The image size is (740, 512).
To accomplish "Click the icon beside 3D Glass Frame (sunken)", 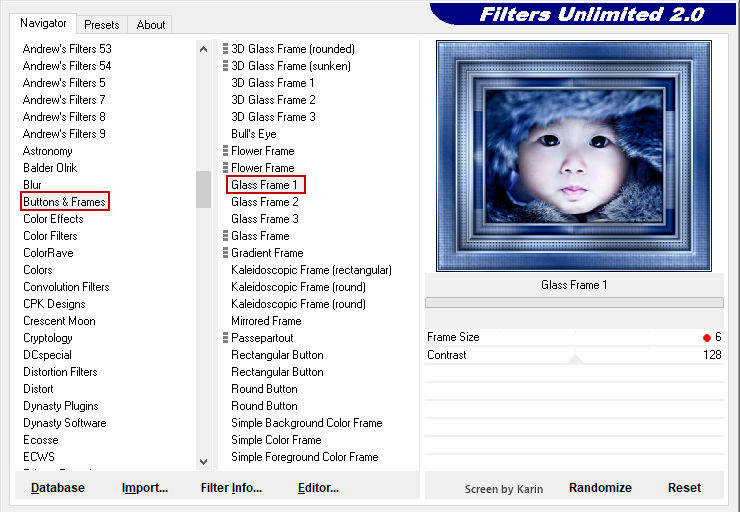I will point(226,66).
